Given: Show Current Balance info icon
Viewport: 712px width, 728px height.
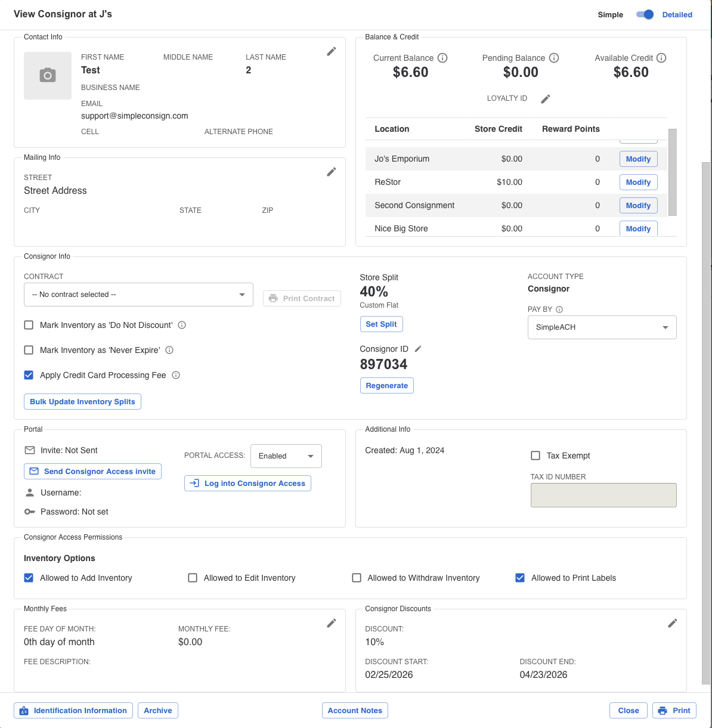Looking at the screenshot, I should (442, 58).
